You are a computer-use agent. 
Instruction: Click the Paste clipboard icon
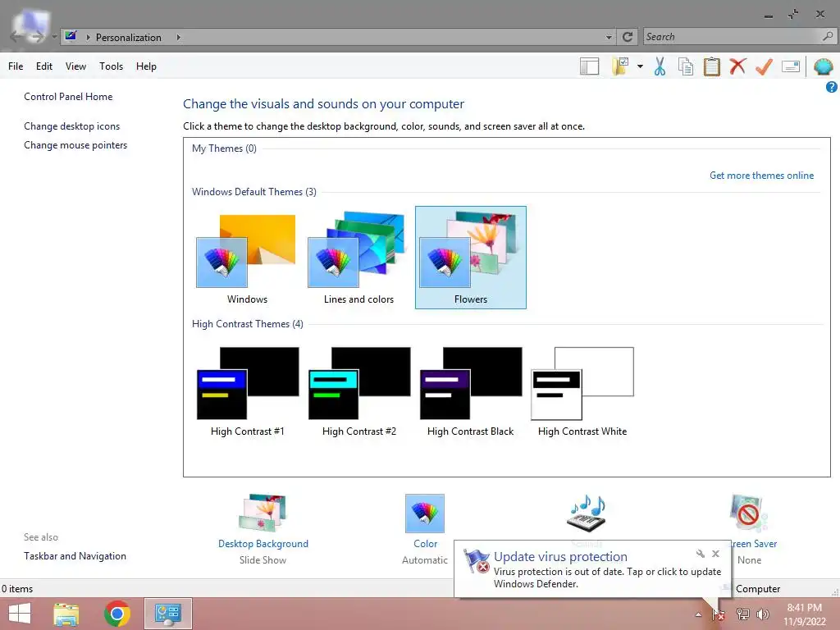[712, 66]
